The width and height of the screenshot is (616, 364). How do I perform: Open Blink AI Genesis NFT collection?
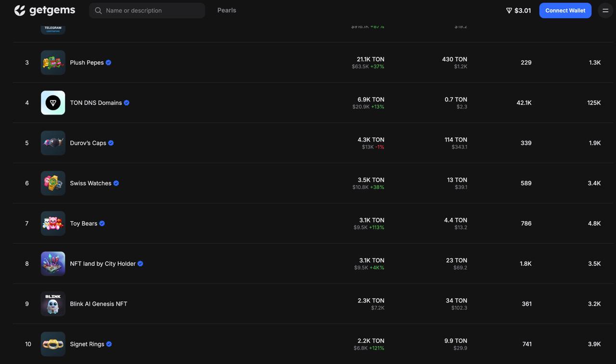99,304
